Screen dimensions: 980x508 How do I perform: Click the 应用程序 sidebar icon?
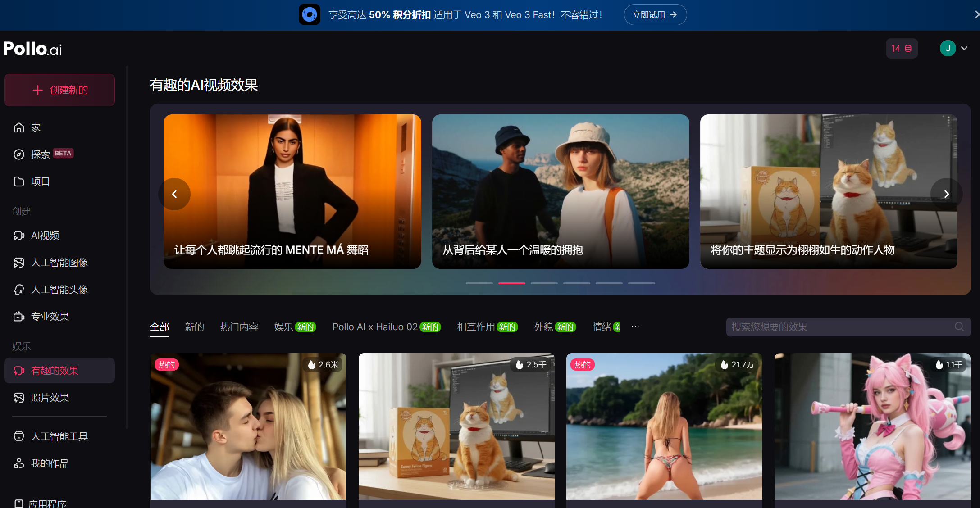(19, 503)
